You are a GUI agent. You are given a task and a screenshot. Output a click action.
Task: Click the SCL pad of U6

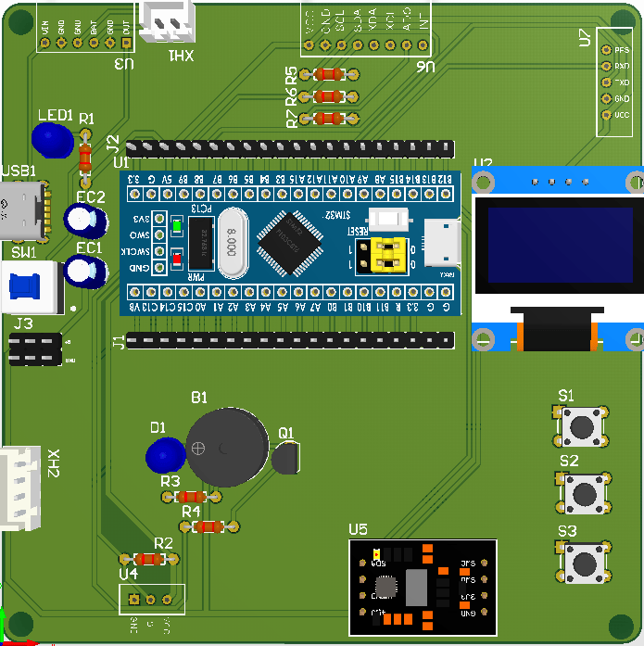point(341,44)
